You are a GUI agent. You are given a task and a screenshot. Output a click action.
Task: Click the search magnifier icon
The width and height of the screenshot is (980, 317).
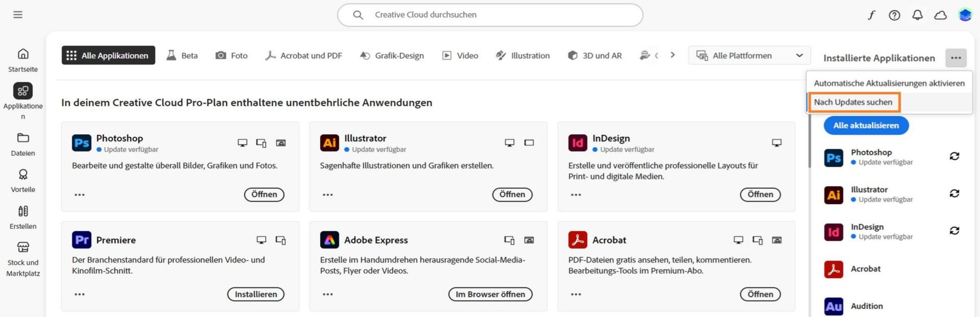tap(358, 15)
